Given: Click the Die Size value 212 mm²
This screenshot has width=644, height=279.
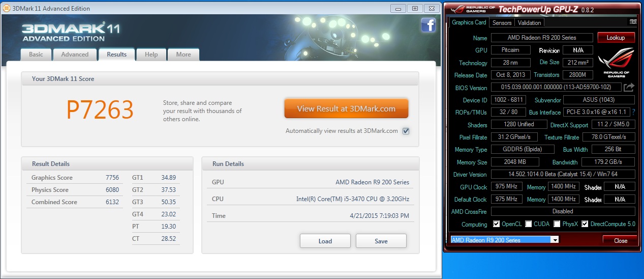Looking at the screenshot, I should [x=577, y=63].
